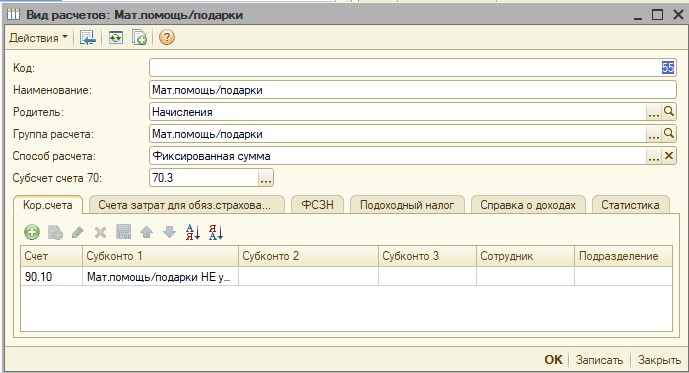Switch to the Подоходный налог tab

[x=407, y=205]
